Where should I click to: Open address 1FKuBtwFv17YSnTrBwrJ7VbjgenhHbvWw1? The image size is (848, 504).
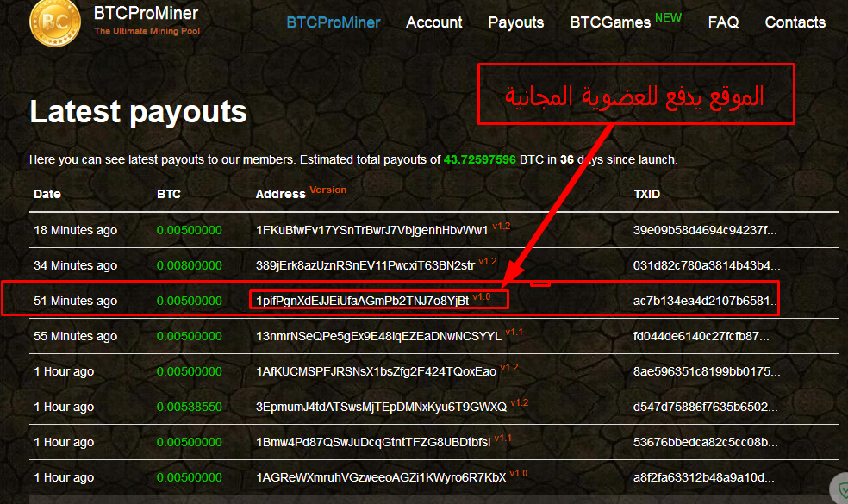pos(371,230)
